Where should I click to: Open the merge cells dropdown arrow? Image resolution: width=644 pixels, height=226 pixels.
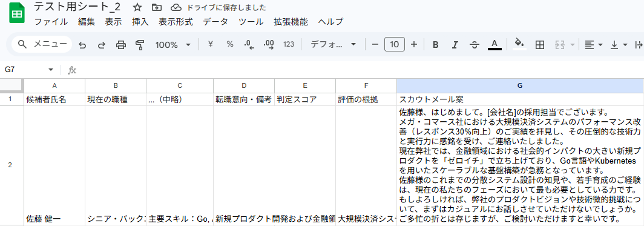click(573, 45)
